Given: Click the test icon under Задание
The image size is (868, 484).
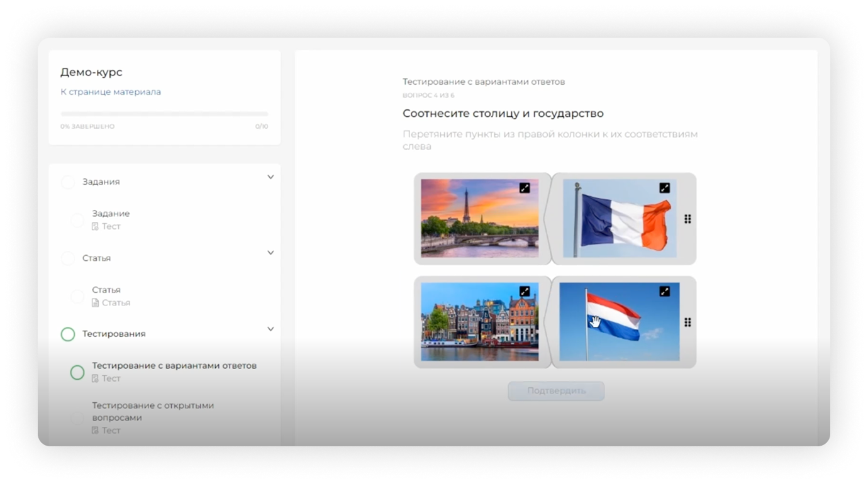Looking at the screenshot, I should coord(96,226).
